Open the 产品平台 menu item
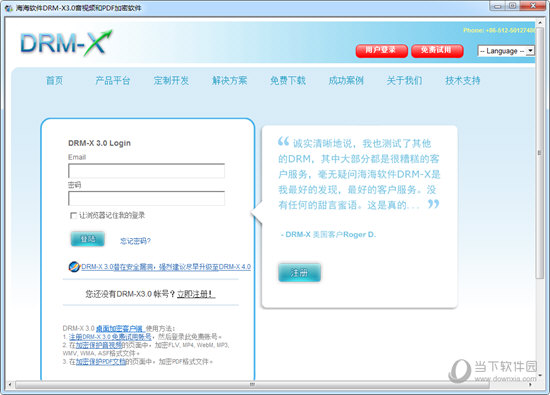550x395 pixels. coord(113,81)
